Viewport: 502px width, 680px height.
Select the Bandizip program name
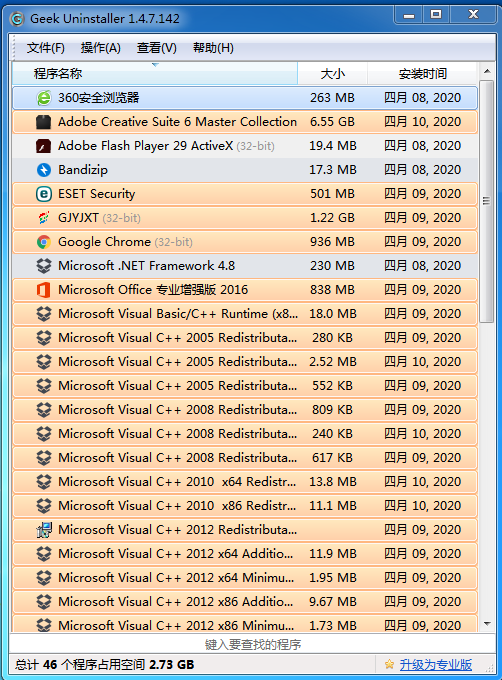coord(83,170)
